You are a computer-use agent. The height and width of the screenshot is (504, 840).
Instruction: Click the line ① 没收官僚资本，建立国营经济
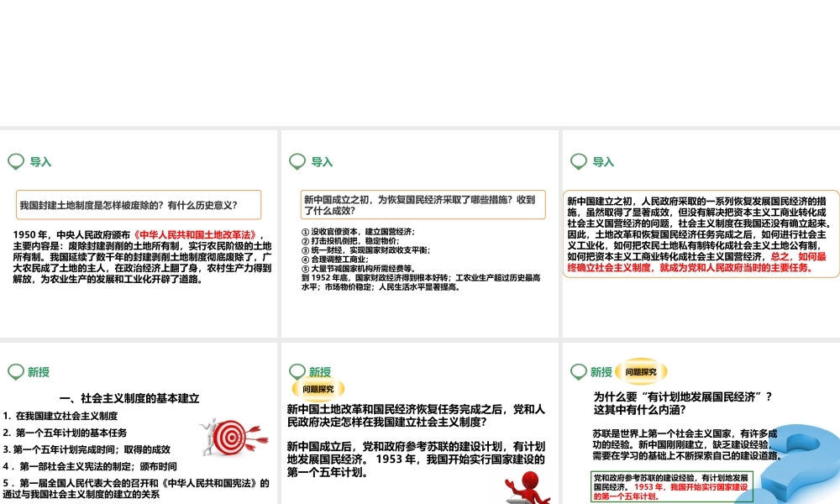pos(359,231)
